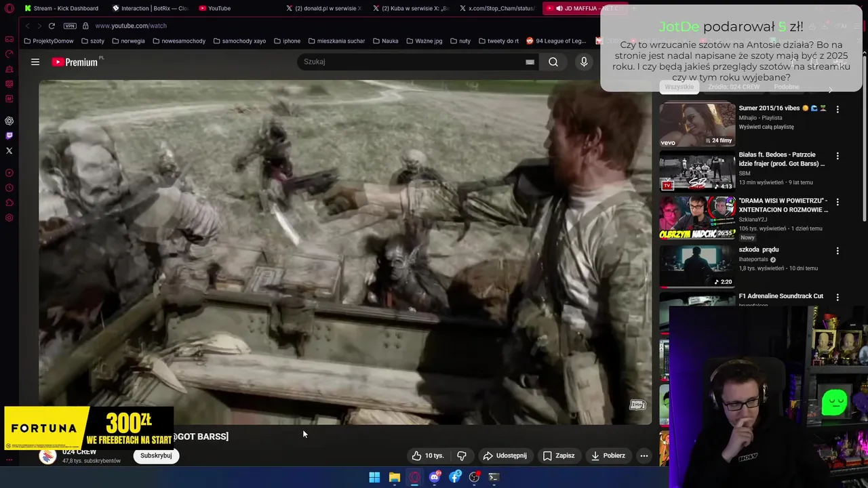Open the Windows Start menu
868x488 pixels.
[x=374, y=477]
